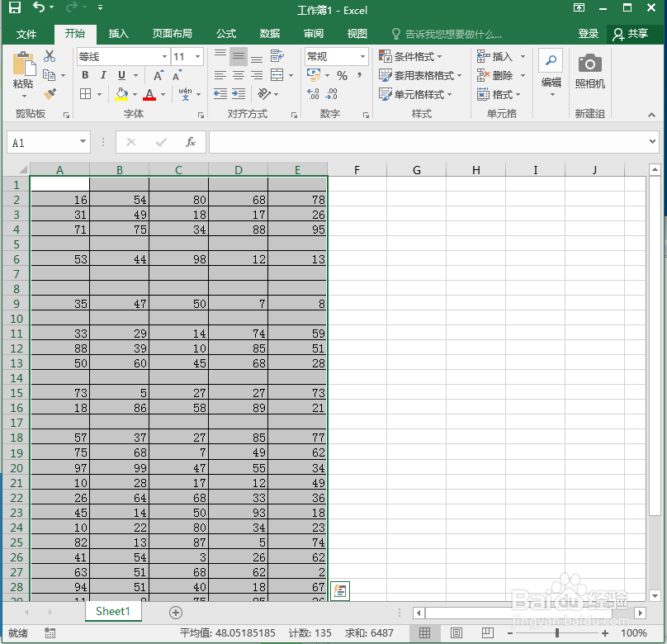Expand 单元格样式 cell styles menu
This screenshot has width=667, height=644.
click(x=415, y=94)
